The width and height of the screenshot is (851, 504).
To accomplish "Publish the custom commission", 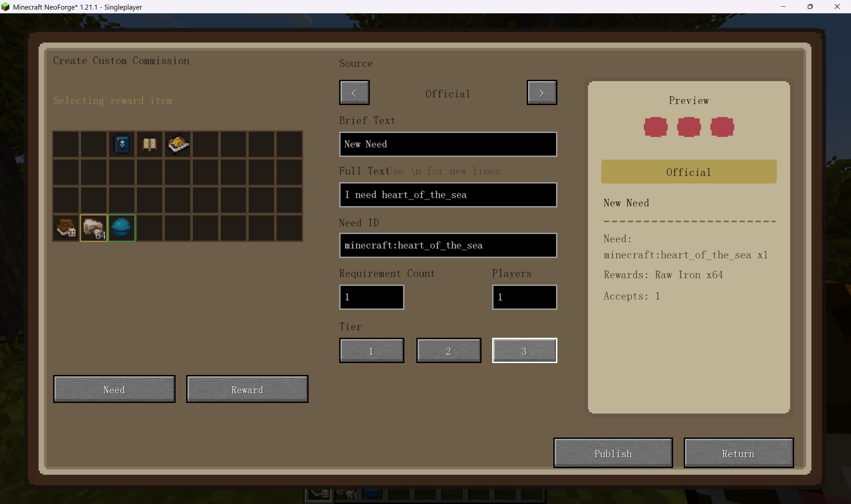I will (x=613, y=453).
